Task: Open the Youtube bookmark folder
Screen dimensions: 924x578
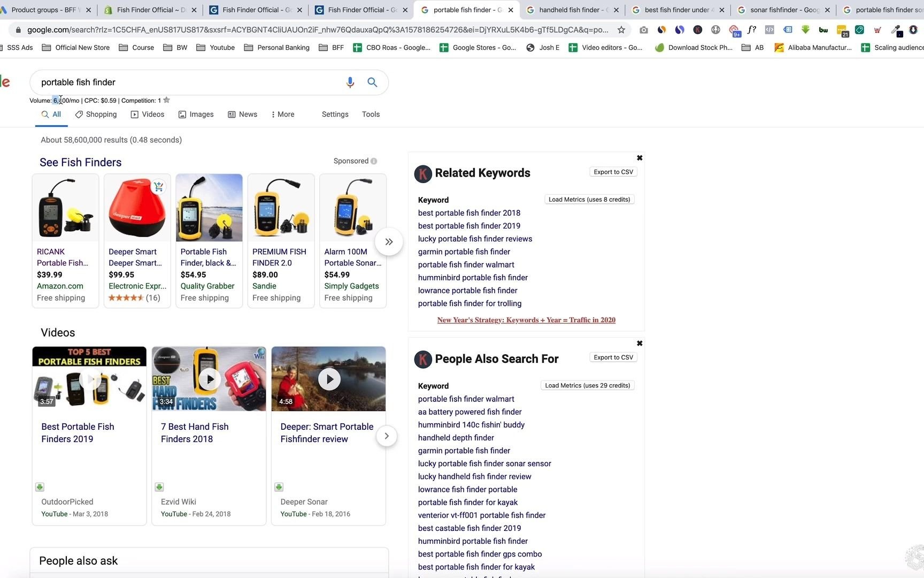Action: 215,48
